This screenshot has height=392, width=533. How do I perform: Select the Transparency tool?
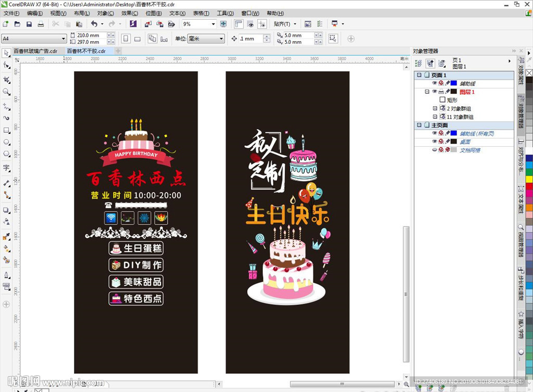click(6, 222)
